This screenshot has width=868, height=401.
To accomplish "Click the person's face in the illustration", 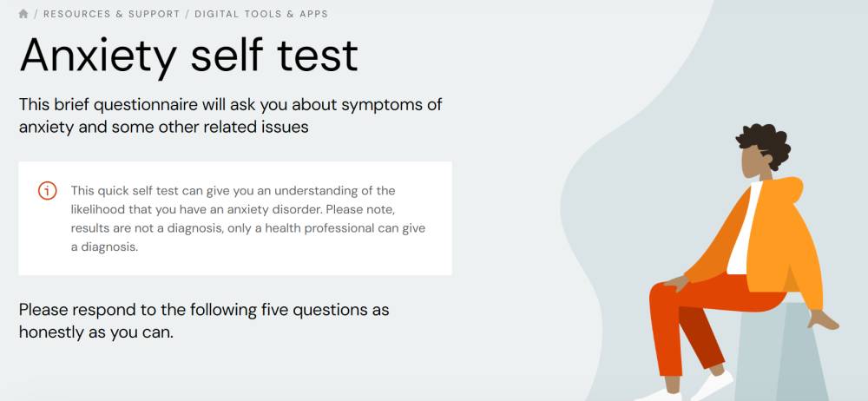I will click(754, 161).
